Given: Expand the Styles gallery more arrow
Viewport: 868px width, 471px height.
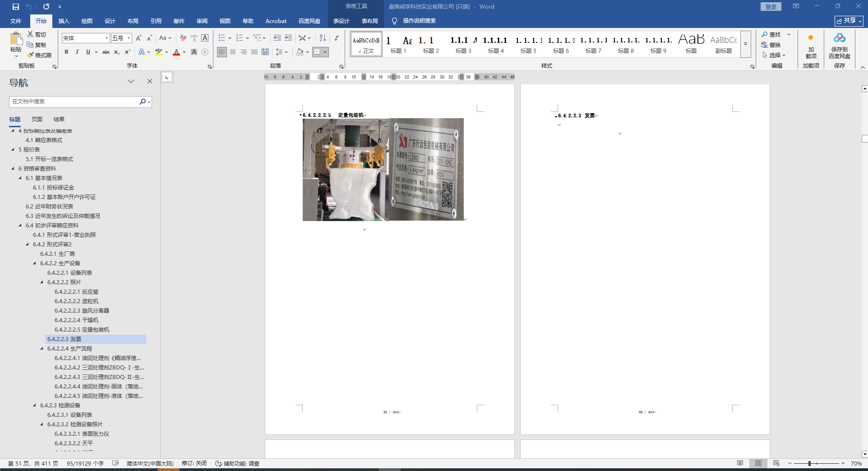Looking at the screenshot, I should click(745, 44).
